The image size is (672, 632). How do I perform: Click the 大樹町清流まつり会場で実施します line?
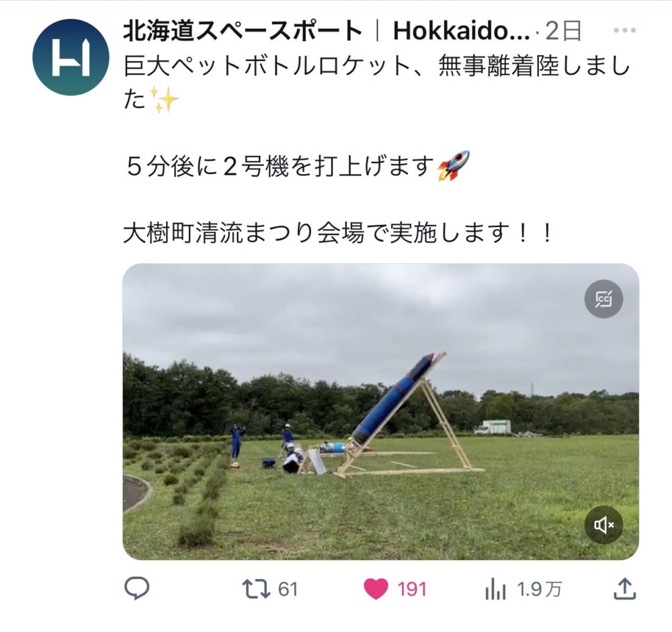(x=339, y=234)
